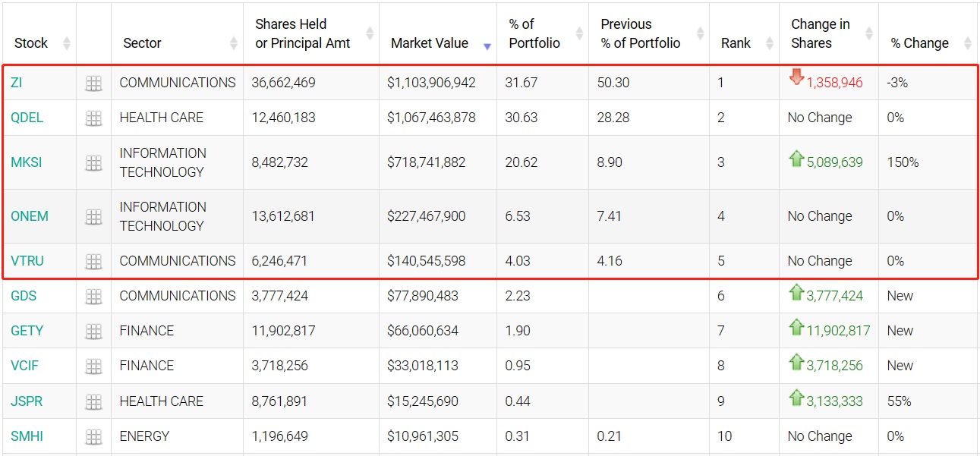Open the table icon beside GETY

pos(93,332)
